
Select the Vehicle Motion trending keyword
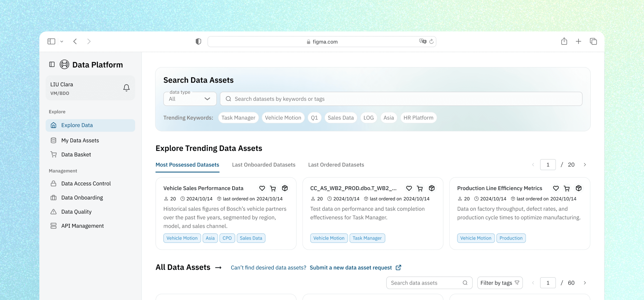283,118
